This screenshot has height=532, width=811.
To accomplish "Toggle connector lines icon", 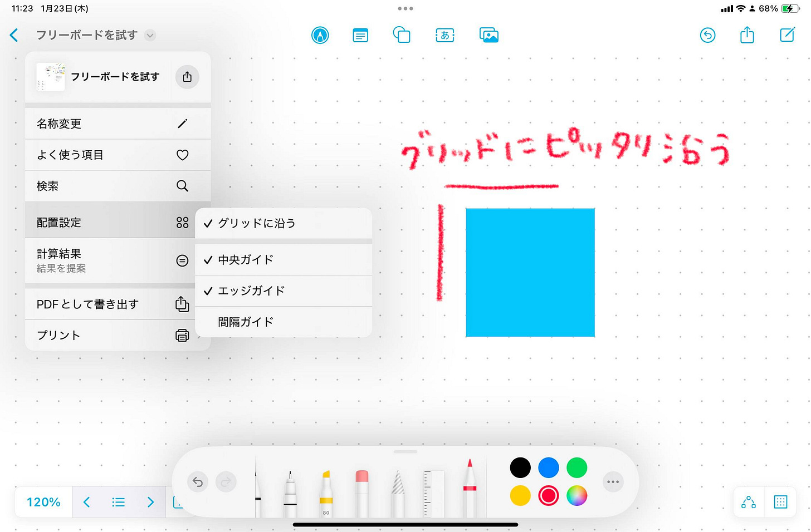I will click(x=749, y=502).
